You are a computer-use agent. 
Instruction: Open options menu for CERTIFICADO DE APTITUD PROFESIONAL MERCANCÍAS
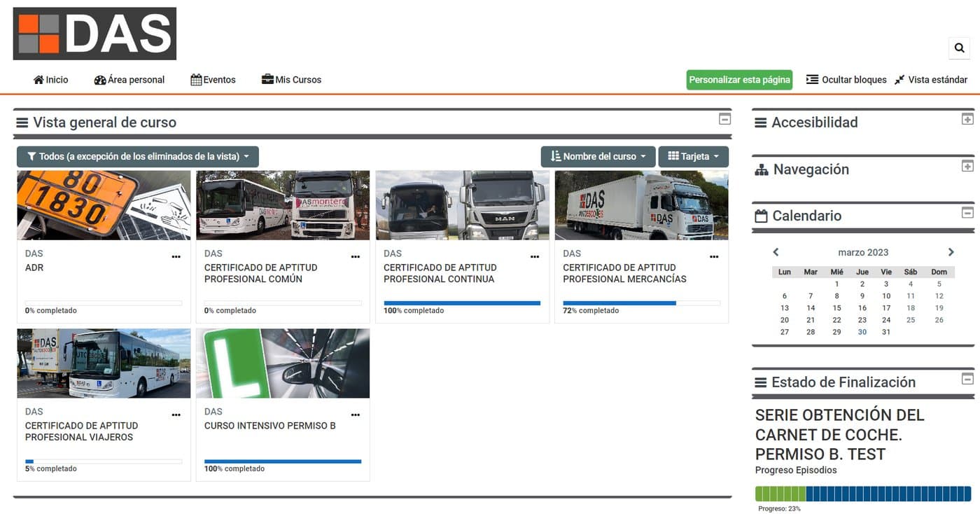click(714, 257)
